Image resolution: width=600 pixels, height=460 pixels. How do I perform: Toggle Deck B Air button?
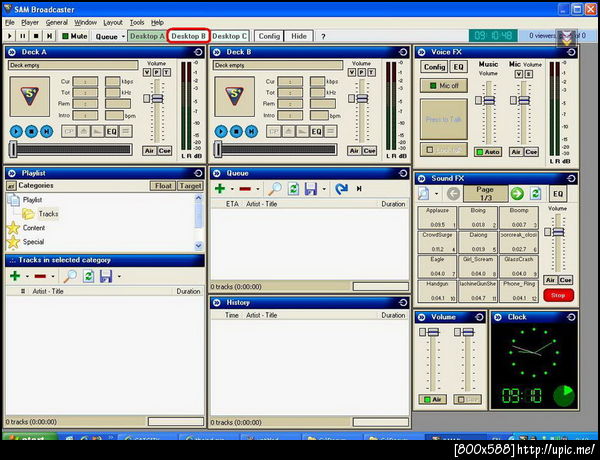pyautogui.click(x=354, y=151)
